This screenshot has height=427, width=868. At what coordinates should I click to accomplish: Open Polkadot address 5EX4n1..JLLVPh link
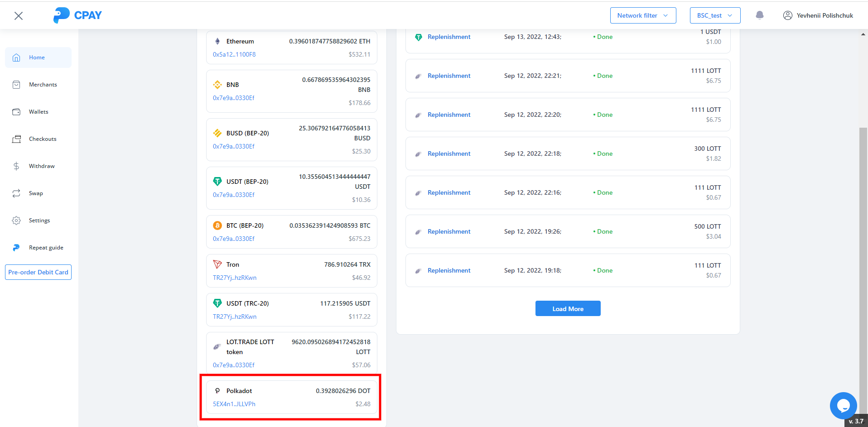point(234,404)
